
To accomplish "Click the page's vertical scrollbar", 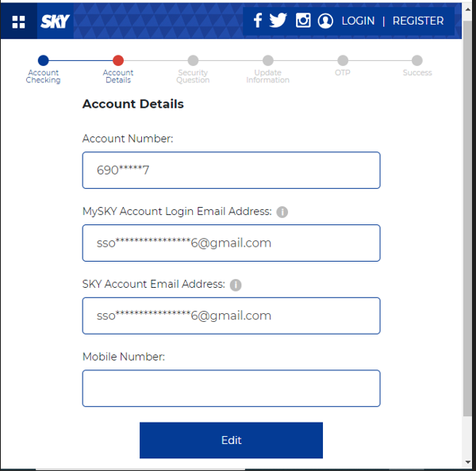I will pyautogui.click(x=467, y=238).
